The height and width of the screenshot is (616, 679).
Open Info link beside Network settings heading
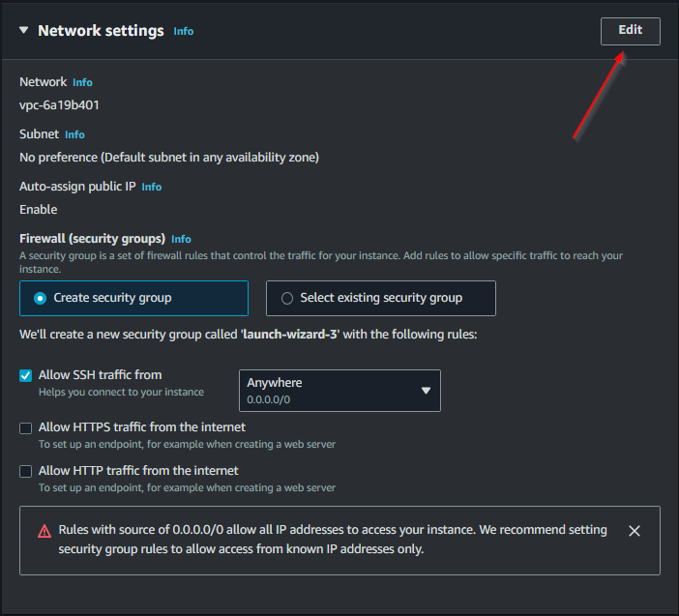183,31
